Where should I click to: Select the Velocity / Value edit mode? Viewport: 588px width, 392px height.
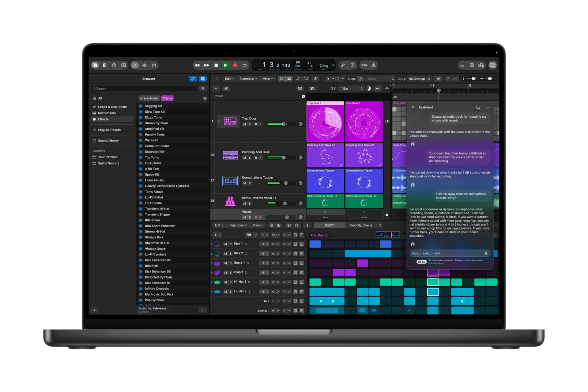coord(361,225)
